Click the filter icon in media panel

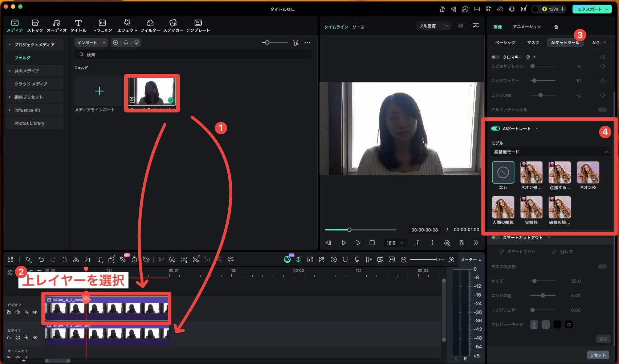coord(296,42)
